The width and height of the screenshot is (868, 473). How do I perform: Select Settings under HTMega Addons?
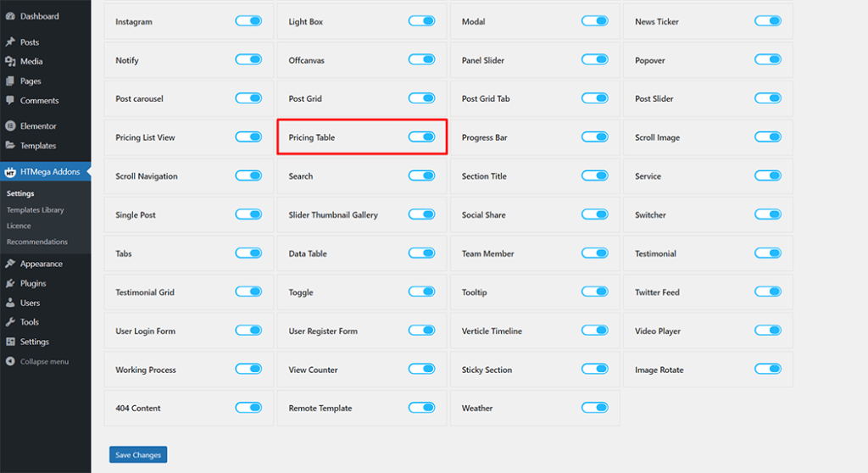(x=20, y=193)
